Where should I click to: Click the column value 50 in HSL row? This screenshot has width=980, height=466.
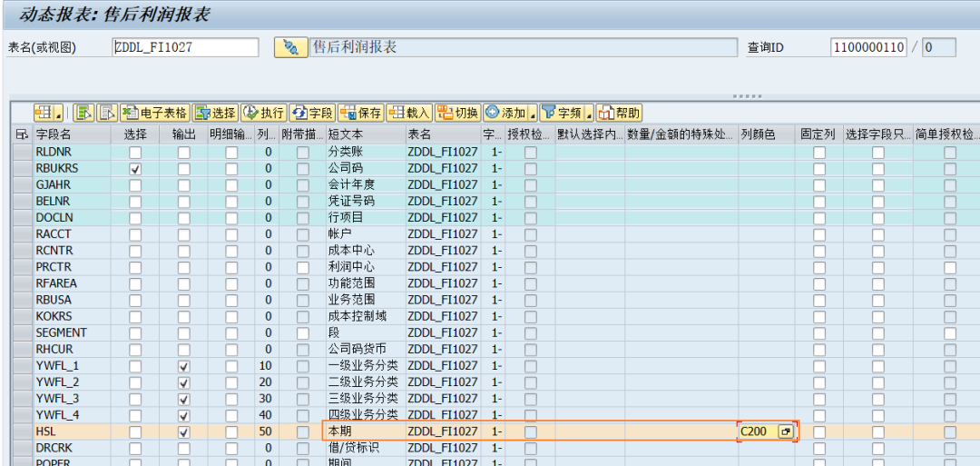pyautogui.click(x=266, y=431)
